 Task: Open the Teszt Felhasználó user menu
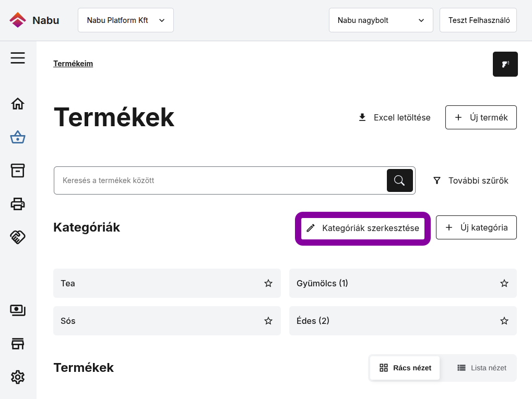(478, 20)
